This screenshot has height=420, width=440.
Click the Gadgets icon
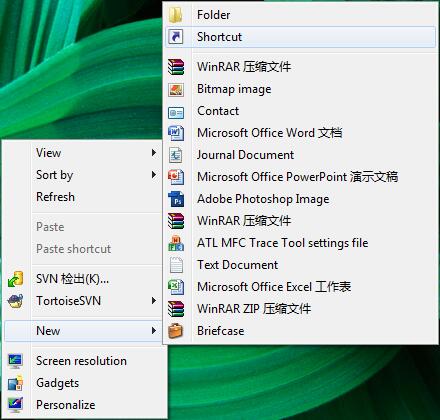click(16, 383)
